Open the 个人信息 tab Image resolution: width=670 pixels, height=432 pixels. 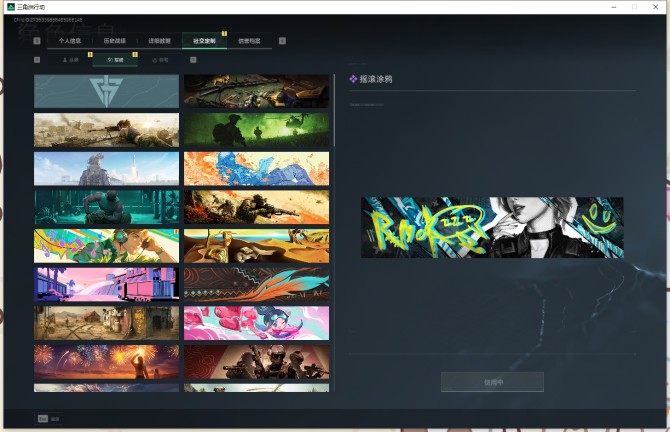[70, 41]
